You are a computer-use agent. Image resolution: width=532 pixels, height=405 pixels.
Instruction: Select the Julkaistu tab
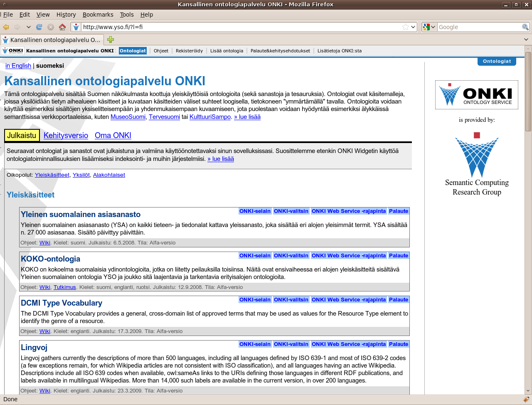[x=22, y=135]
